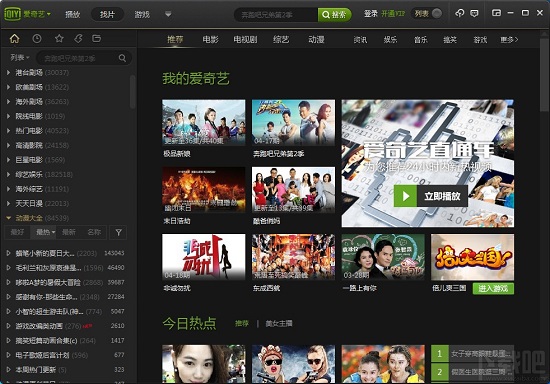Click the tag icon in the sidebar toolbar
Screen dimensions: 550x384
coord(78,38)
